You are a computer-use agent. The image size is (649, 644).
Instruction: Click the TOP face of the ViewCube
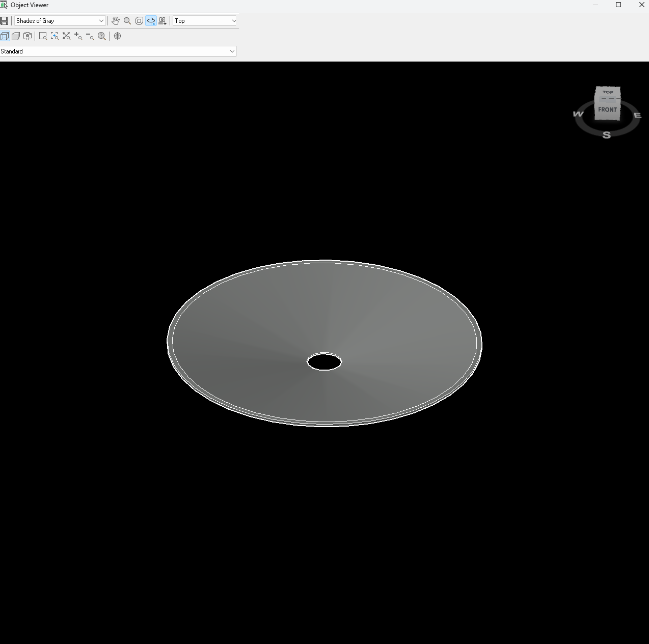[608, 92]
